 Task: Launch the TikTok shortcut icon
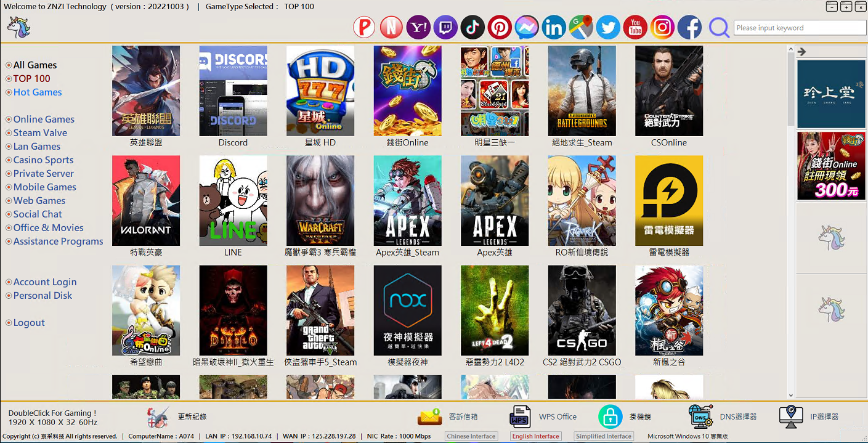pos(473,28)
